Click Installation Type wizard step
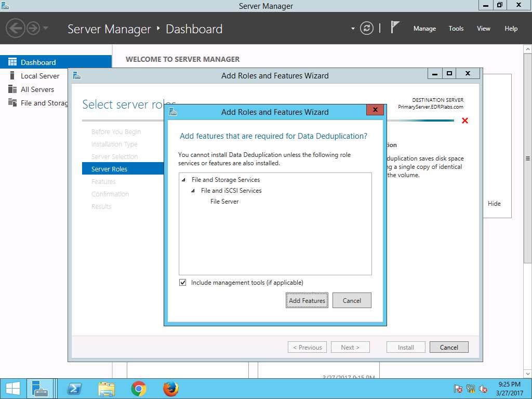This screenshot has width=532, height=399. pyautogui.click(x=114, y=144)
